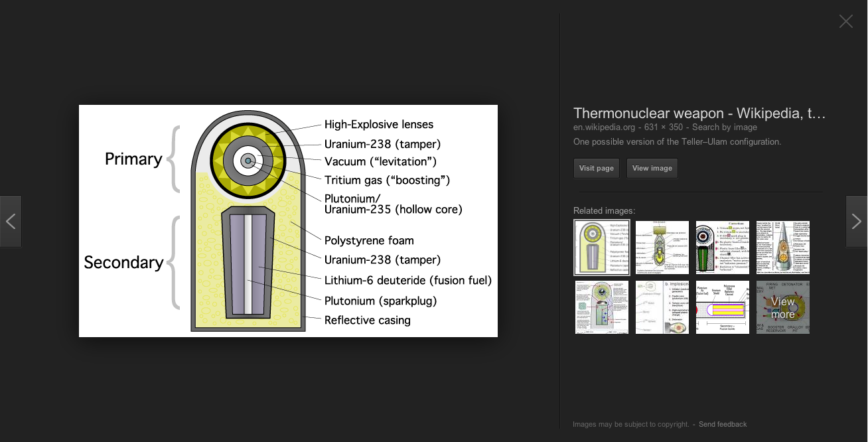The height and width of the screenshot is (442, 868).
Task: Click the left arrow to view previous image
Action: tap(11, 221)
